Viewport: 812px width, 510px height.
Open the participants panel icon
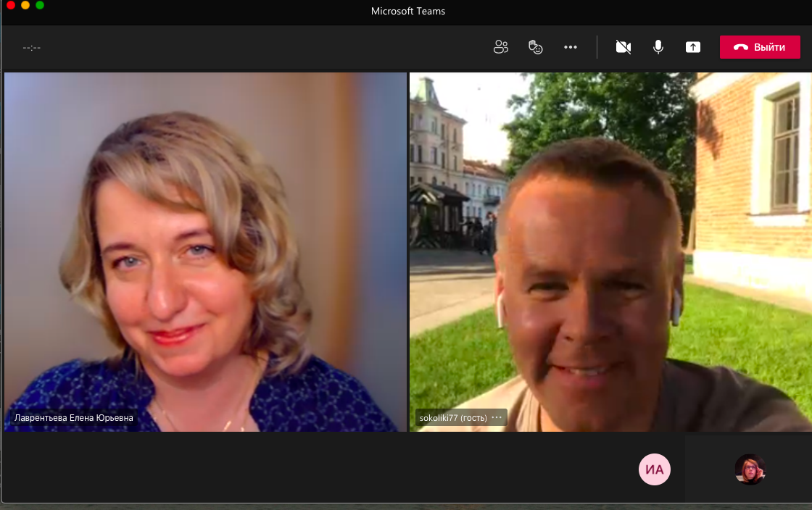tap(500, 47)
